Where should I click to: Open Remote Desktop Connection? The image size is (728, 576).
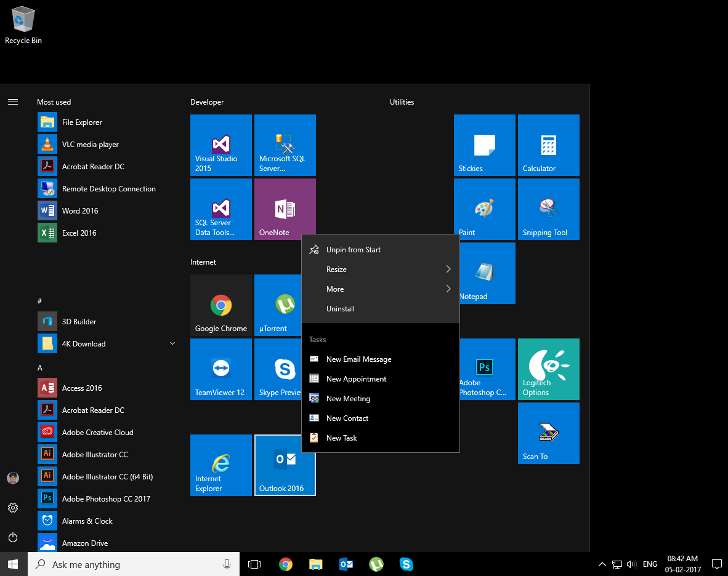(x=107, y=189)
